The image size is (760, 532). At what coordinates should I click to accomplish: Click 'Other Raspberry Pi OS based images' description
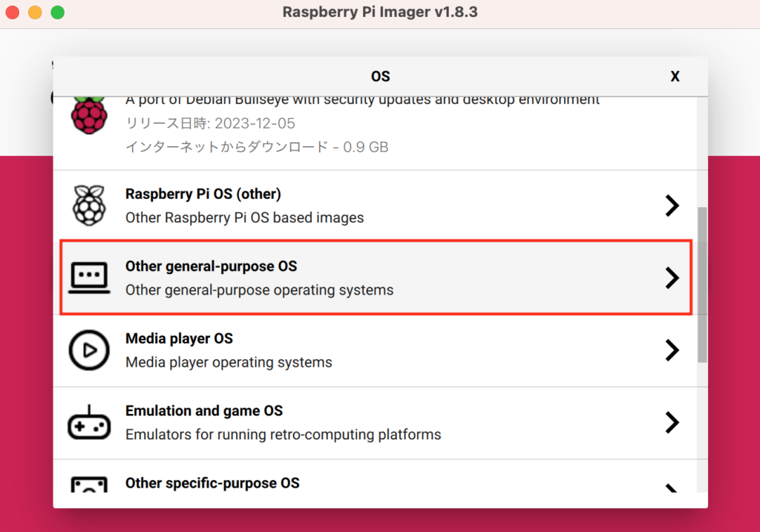245,217
